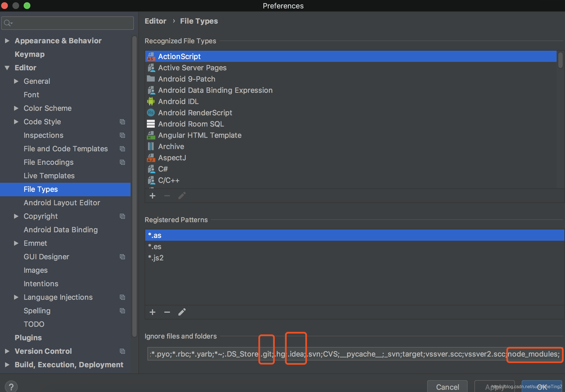Expand the Color Scheme node

coord(16,108)
